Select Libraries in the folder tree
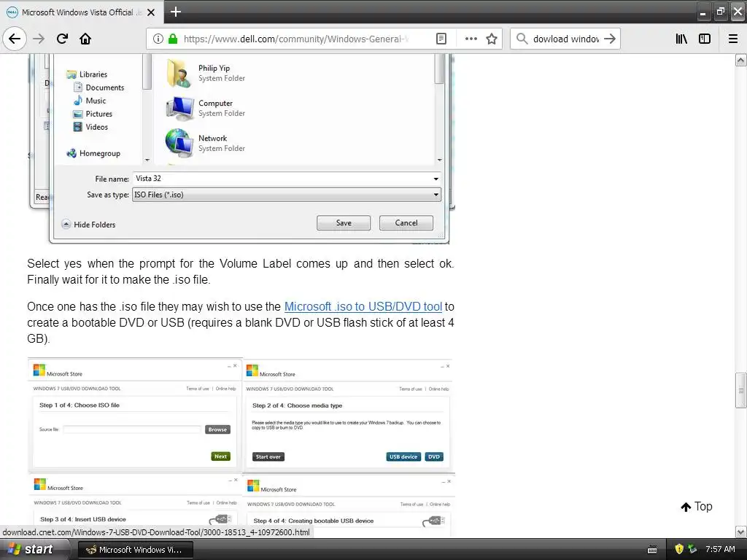This screenshot has height=560, width=747. (88, 74)
